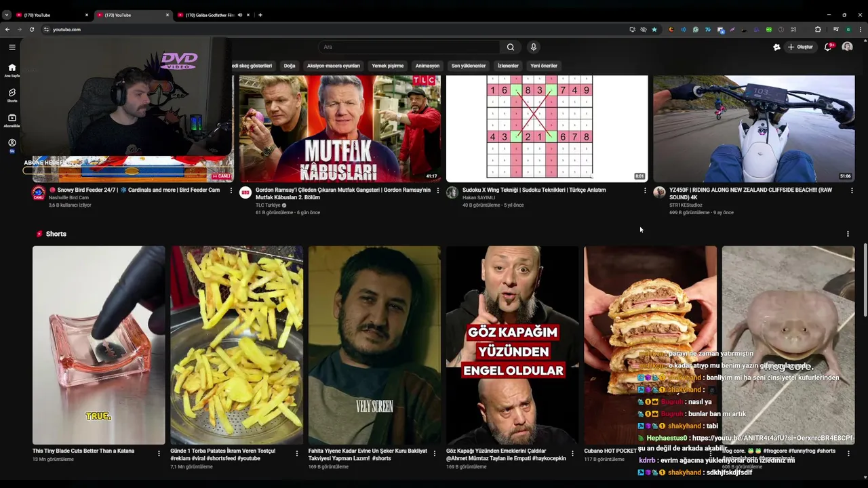Play the dirt bike beach thumbnail
The image size is (868, 488).
(754, 129)
